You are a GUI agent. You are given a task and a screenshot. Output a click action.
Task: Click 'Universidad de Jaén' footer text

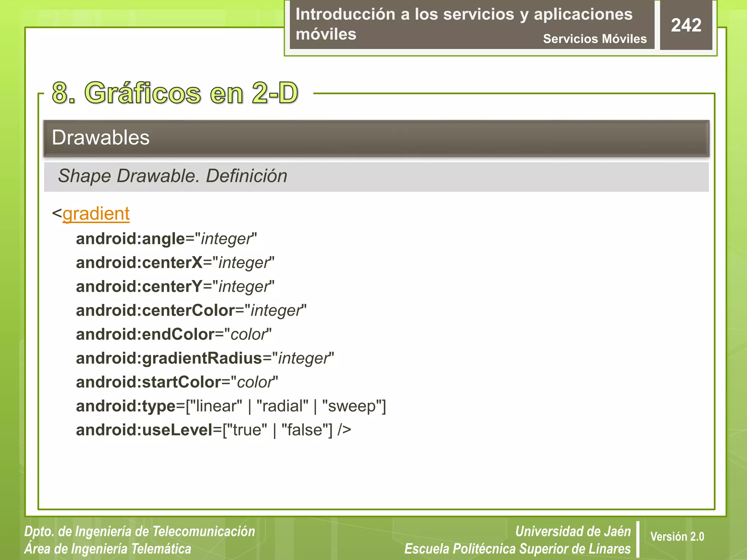[x=573, y=531]
